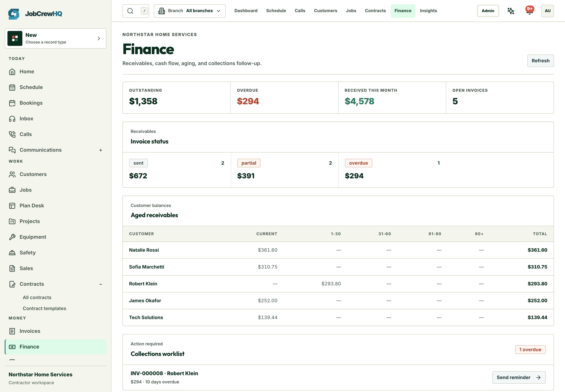Select the Tech Solutions customer row
The image size is (565, 392).
coord(338,318)
